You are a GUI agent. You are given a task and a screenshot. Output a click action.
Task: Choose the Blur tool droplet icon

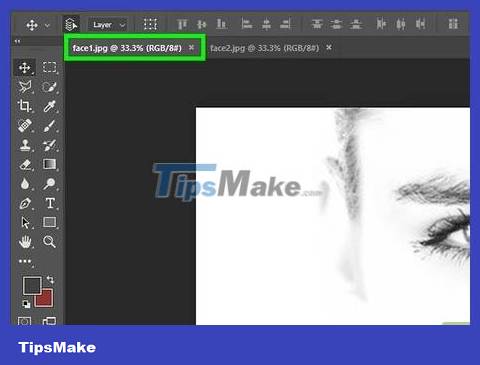click(25, 184)
